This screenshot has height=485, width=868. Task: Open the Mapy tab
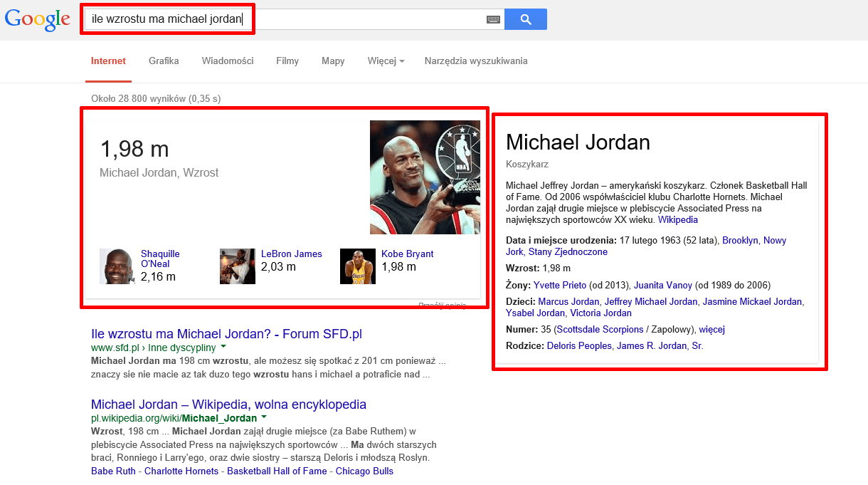(x=333, y=61)
